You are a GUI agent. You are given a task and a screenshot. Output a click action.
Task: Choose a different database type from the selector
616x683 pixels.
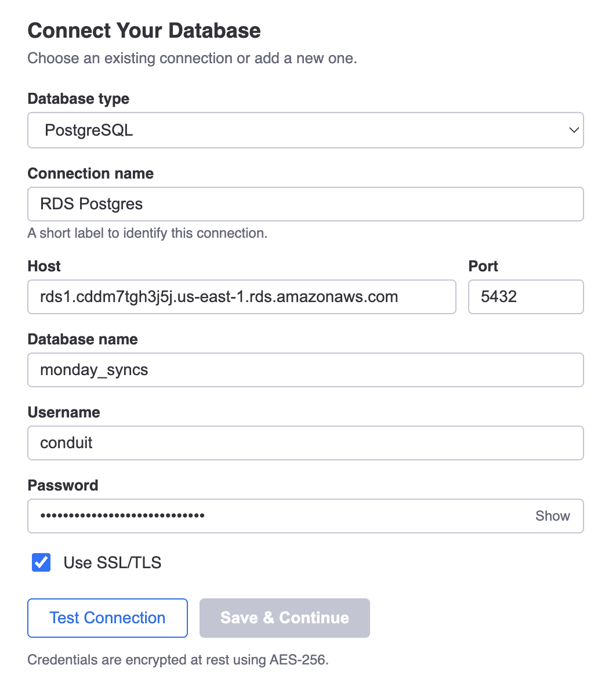[x=306, y=130]
